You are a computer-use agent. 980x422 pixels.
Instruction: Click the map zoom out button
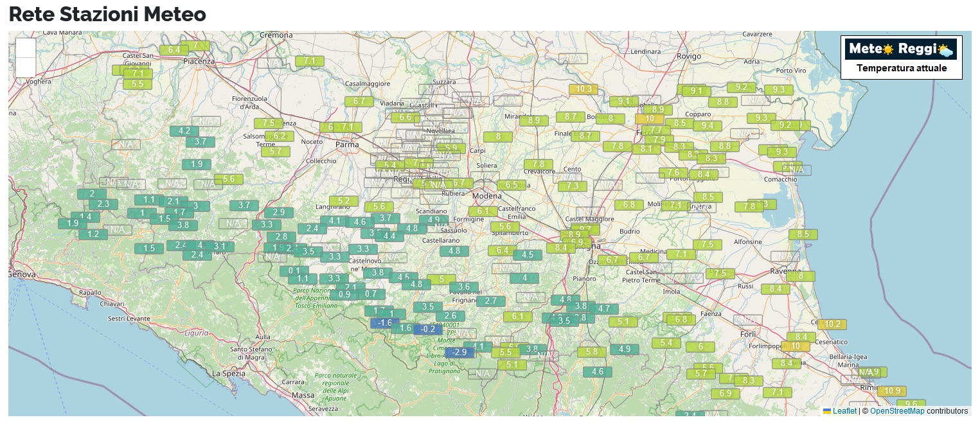click(25, 67)
